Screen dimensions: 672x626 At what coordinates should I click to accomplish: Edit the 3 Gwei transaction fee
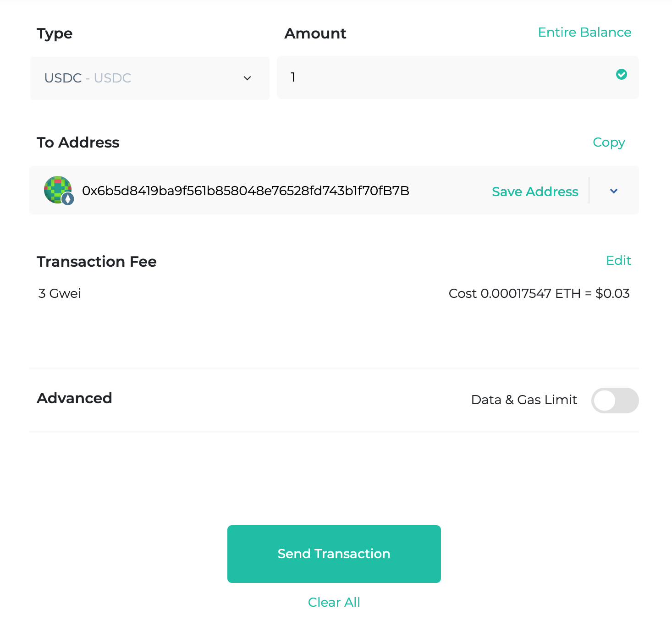pos(618,260)
